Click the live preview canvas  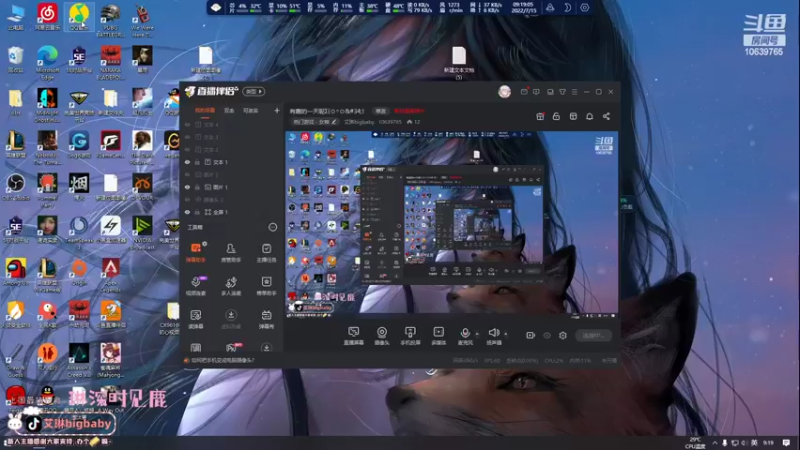tap(452, 224)
